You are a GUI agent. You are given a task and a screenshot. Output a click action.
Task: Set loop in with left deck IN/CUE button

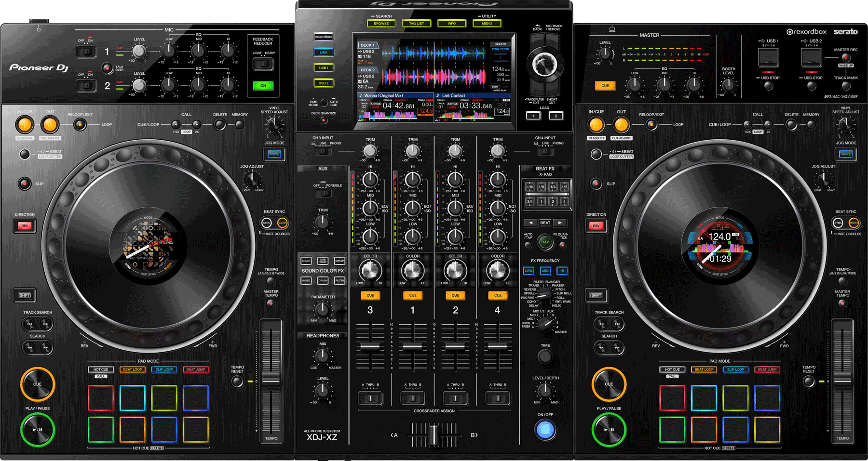pyautogui.click(x=25, y=125)
